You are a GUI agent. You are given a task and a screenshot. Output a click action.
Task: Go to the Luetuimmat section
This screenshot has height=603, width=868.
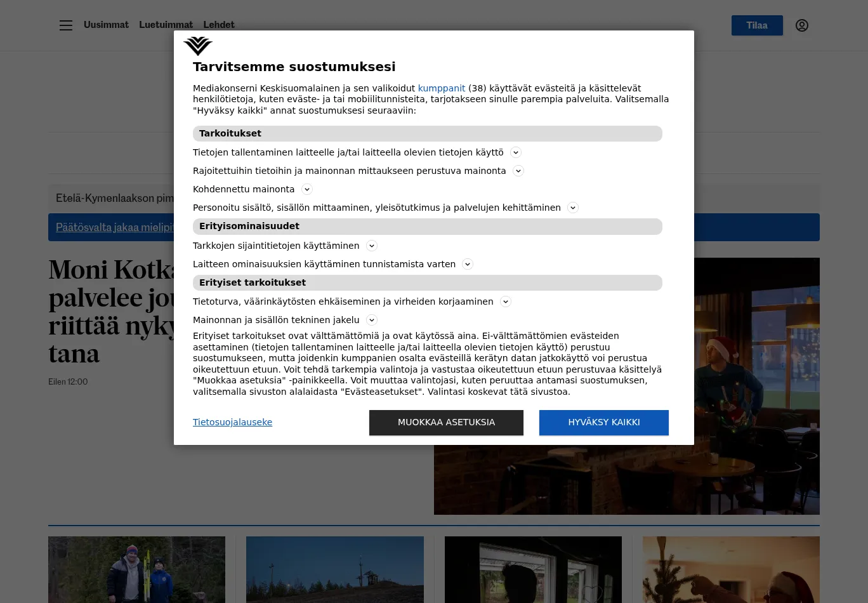pos(166,25)
